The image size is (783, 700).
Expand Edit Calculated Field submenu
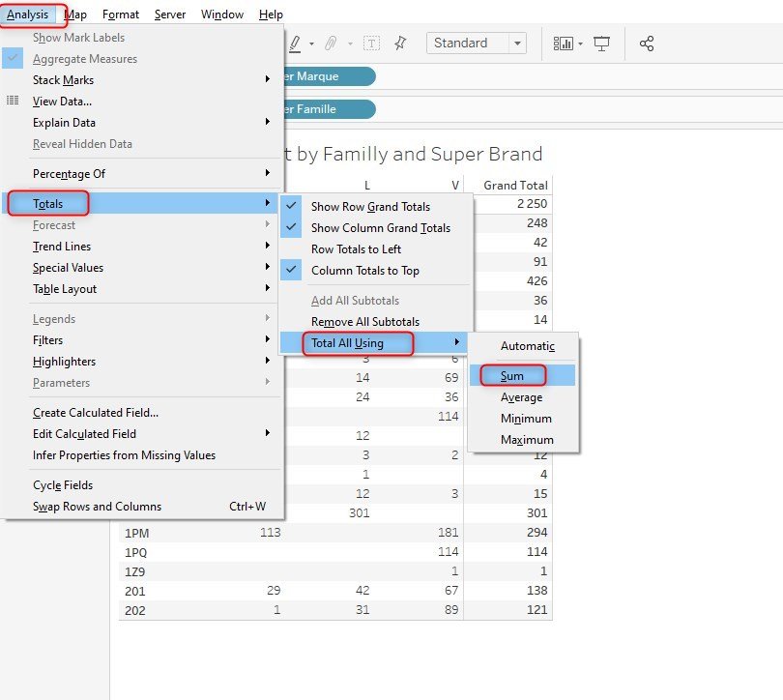[268, 433]
